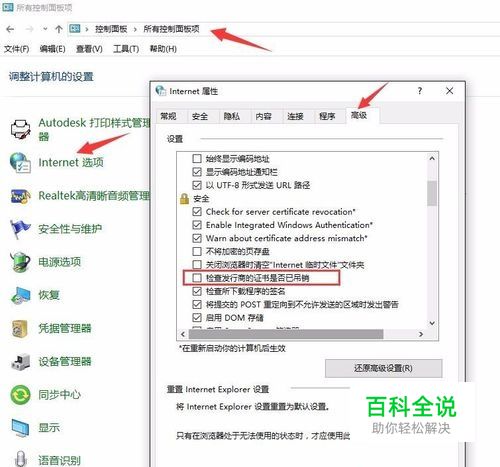Toggle Check for server certificate revocation
500x467 pixels.
pos(197,212)
